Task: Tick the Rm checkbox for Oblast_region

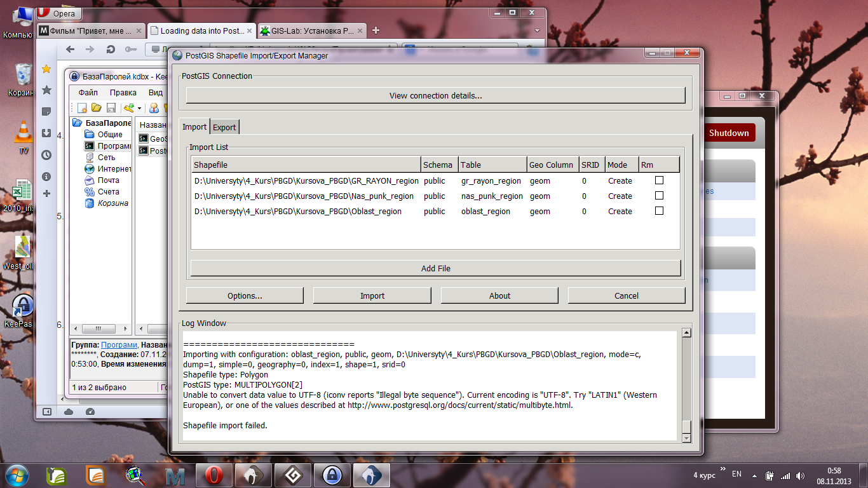Action: point(659,211)
